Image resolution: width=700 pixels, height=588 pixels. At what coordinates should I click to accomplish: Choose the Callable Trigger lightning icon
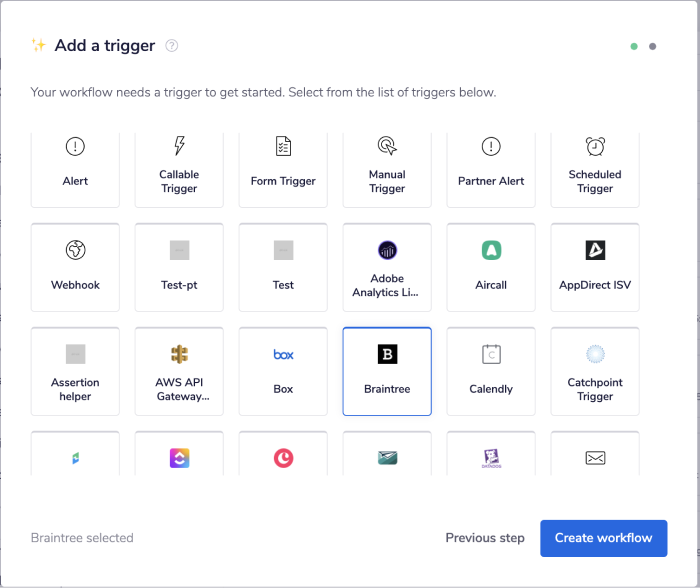click(x=179, y=147)
